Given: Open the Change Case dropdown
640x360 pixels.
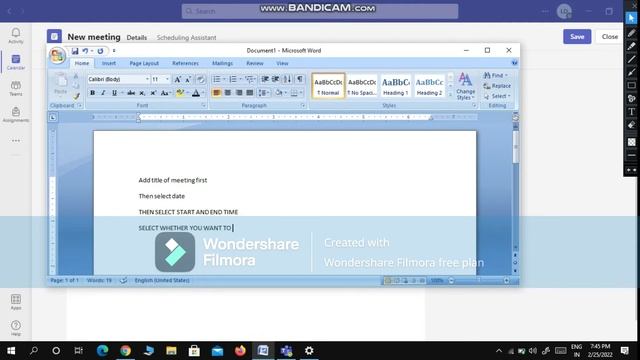Looking at the screenshot, I should (x=165, y=93).
